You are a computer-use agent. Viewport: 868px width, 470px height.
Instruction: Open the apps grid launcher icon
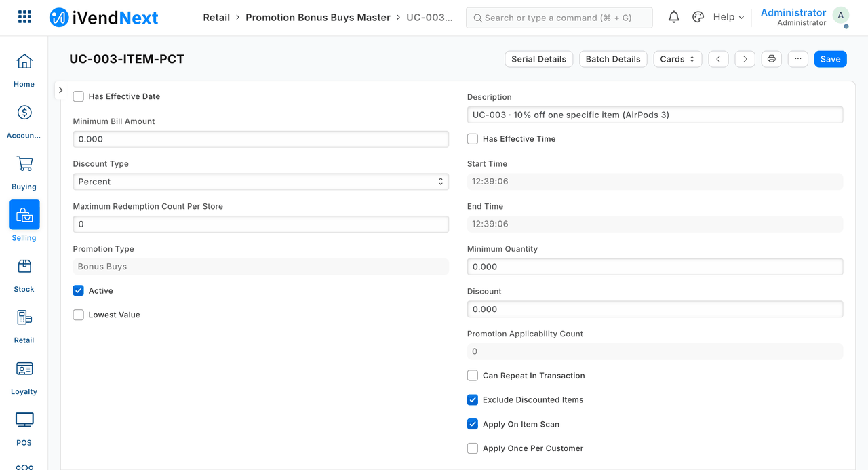pyautogui.click(x=24, y=17)
